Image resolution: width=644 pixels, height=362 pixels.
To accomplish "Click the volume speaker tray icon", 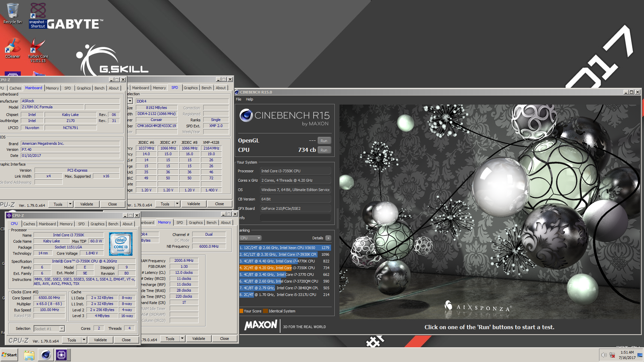I will pyautogui.click(x=604, y=355).
